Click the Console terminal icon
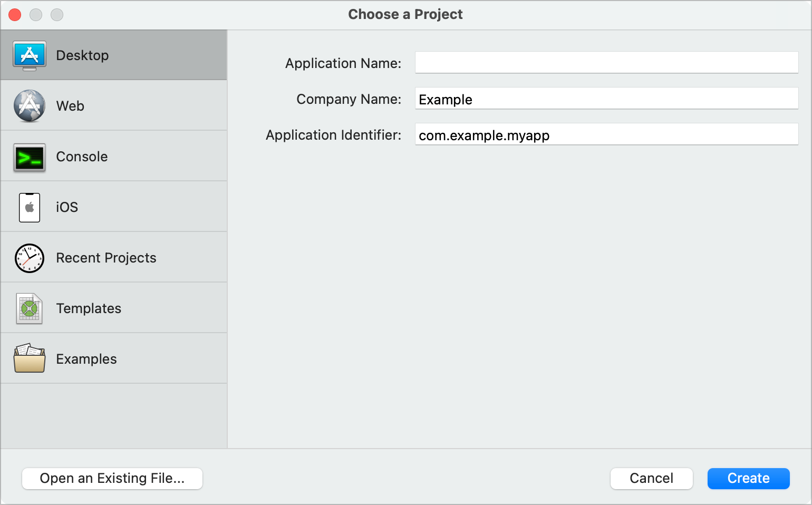Viewport: 812px width, 505px height. pos(30,157)
